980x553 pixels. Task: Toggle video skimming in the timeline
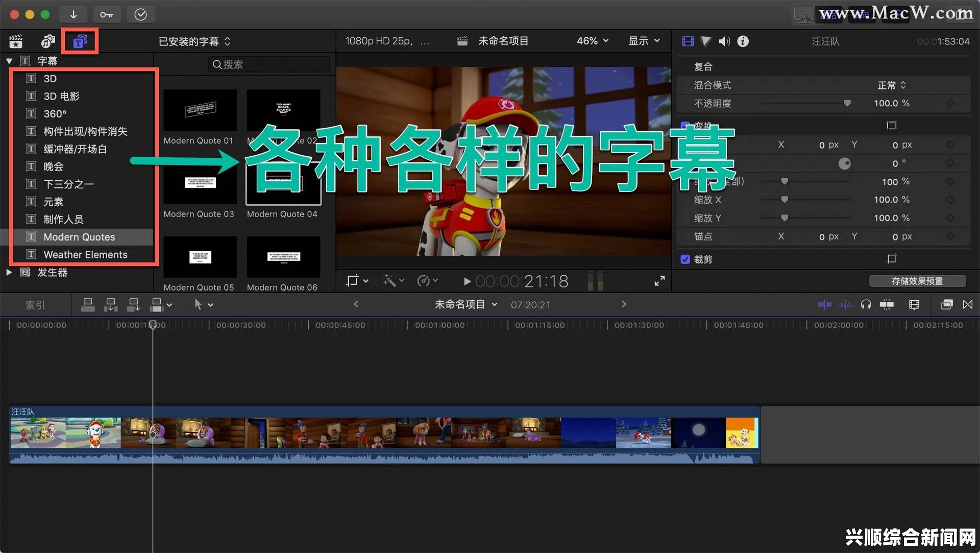[x=824, y=305]
